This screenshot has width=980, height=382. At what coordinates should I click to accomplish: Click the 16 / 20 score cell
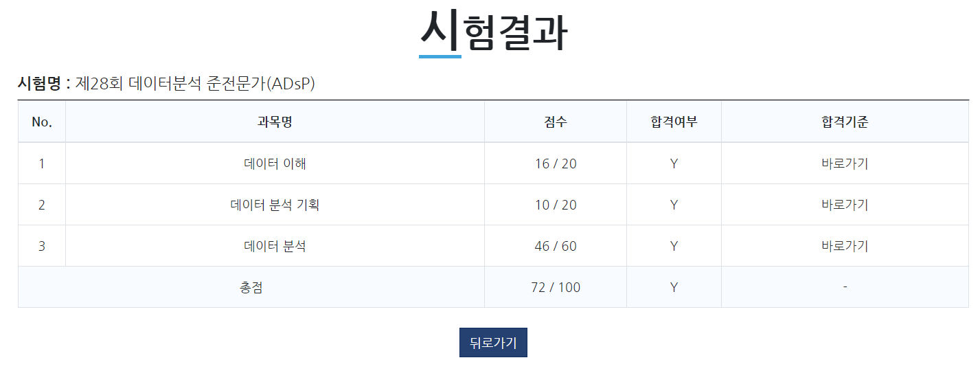tap(556, 164)
